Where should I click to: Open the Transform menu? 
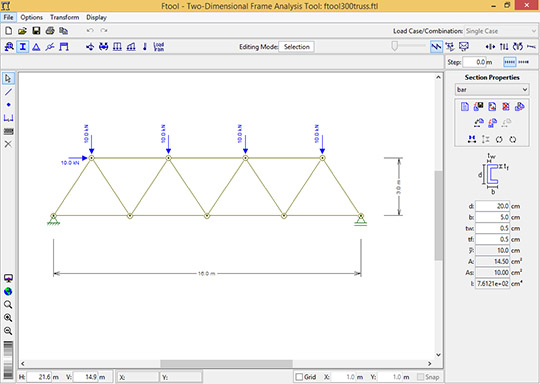64,17
